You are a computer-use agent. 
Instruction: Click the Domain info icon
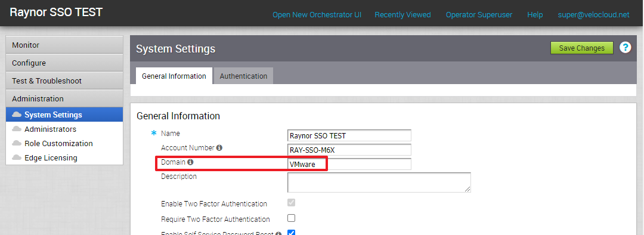(x=190, y=162)
